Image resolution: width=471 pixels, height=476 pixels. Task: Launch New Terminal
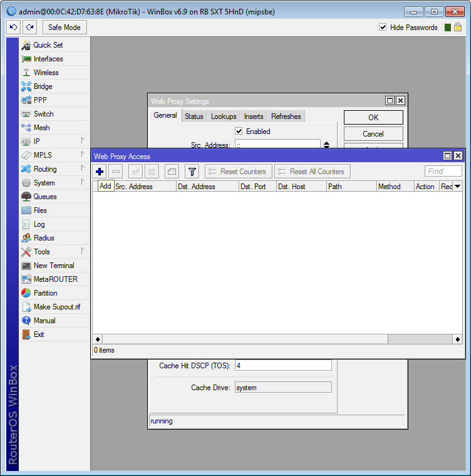(x=54, y=266)
